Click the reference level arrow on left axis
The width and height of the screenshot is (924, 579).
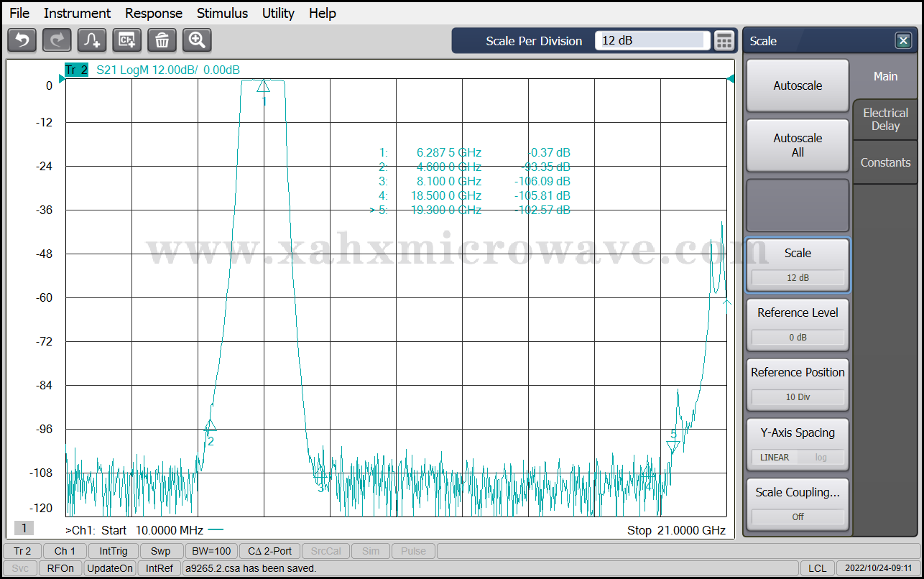point(62,79)
